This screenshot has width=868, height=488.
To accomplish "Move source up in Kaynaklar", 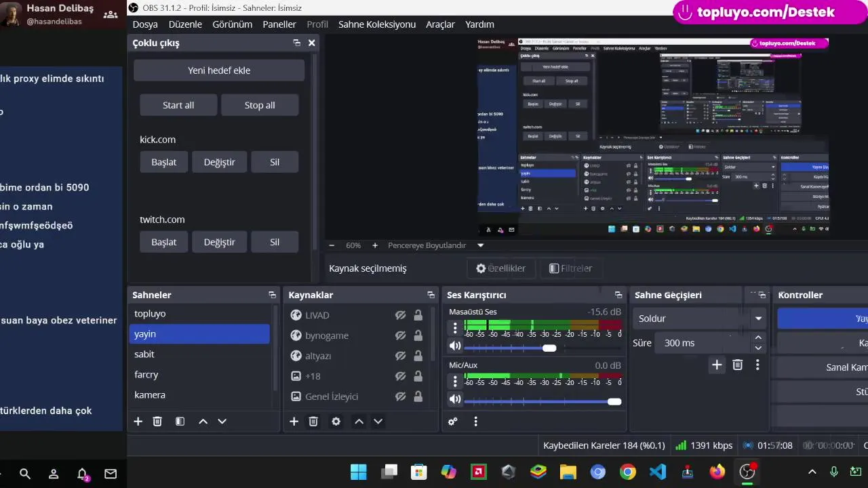I will [359, 422].
